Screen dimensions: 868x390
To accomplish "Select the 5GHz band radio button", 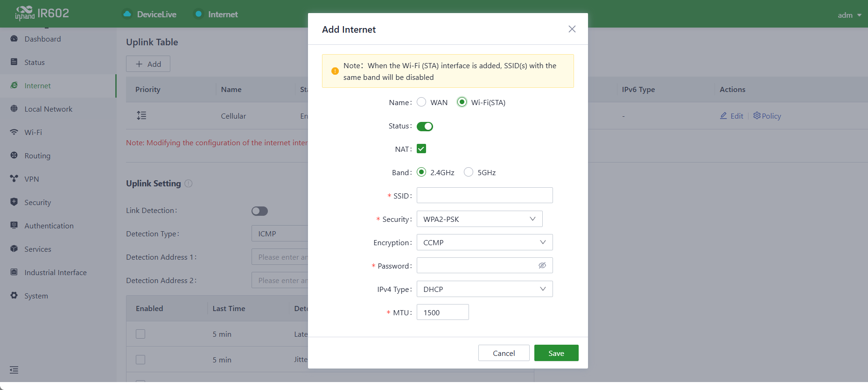I will point(469,172).
